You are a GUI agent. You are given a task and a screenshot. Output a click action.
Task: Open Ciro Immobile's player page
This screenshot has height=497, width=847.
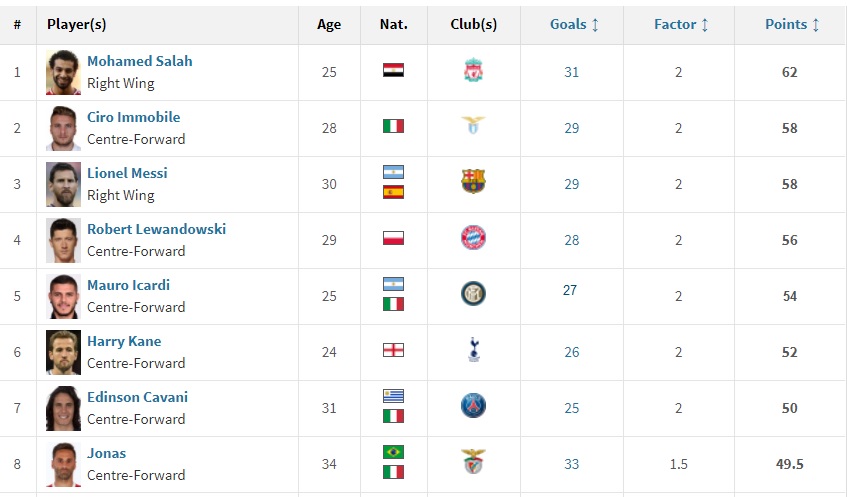[x=134, y=117]
